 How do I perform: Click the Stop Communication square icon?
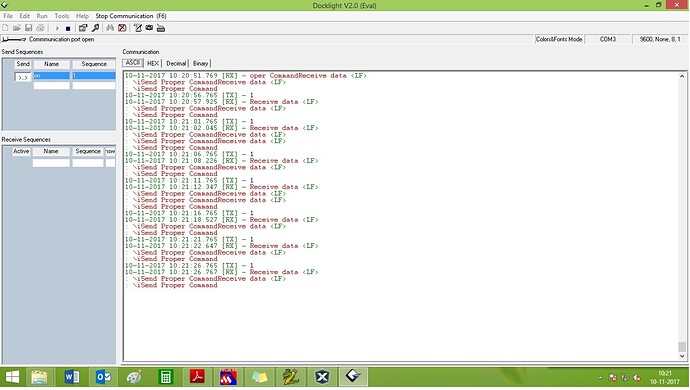tap(68, 28)
